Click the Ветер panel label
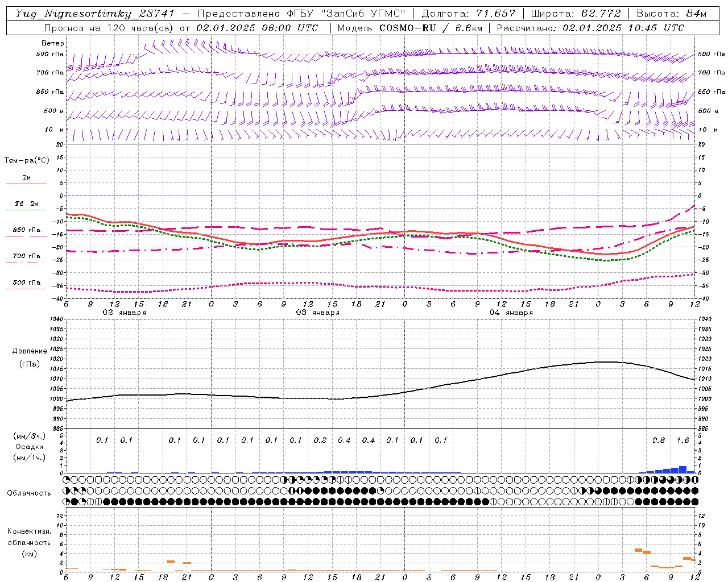Screen dimensions: 728x582 (x=53, y=43)
